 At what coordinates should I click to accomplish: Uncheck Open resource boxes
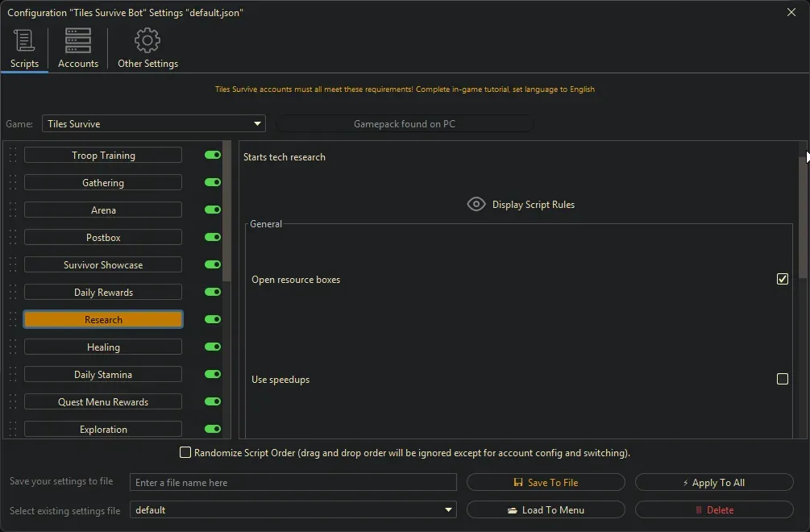(782, 279)
